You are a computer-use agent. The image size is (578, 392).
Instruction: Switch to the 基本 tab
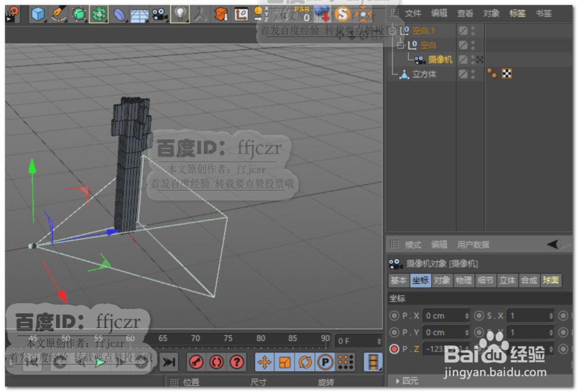point(399,281)
